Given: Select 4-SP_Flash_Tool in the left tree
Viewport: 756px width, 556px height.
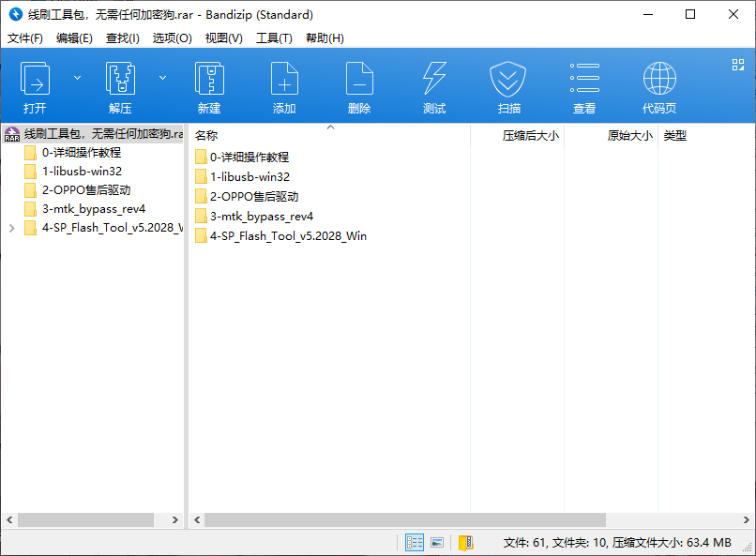Looking at the screenshot, I should click(x=113, y=228).
